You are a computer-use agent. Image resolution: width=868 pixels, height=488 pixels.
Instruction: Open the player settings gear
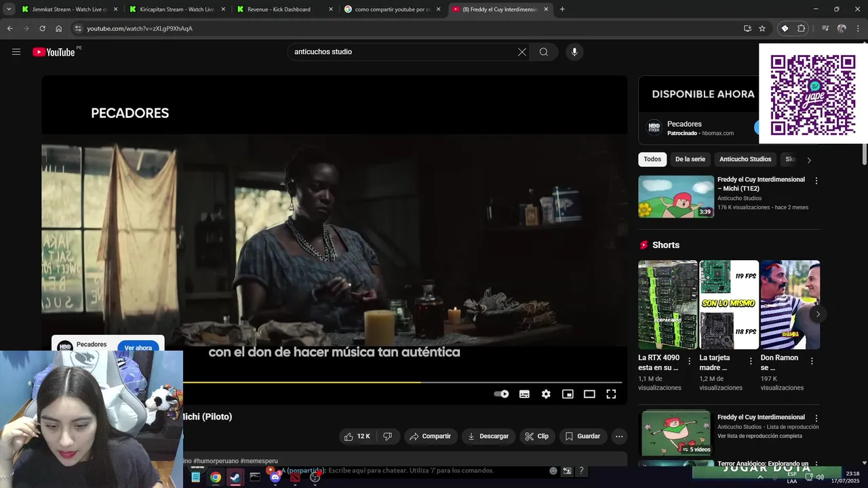546,394
